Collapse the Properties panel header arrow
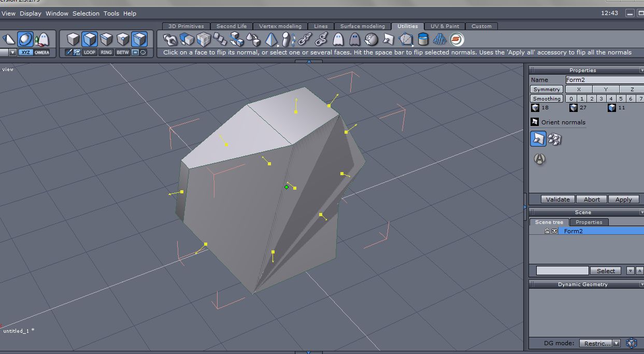Screen dimensions: 644x354 click(x=641, y=70)
